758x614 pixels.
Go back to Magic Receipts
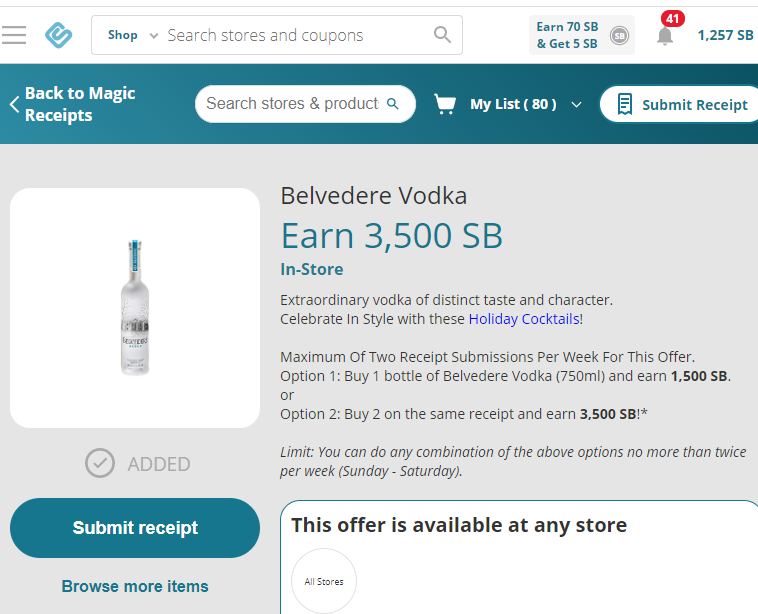click(80, 104)
